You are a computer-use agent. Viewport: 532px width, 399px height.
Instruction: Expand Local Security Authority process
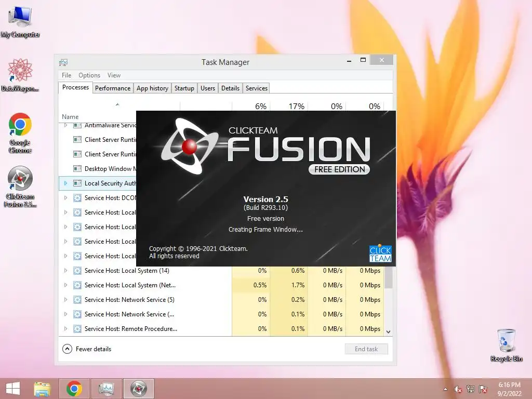[65, 183]
